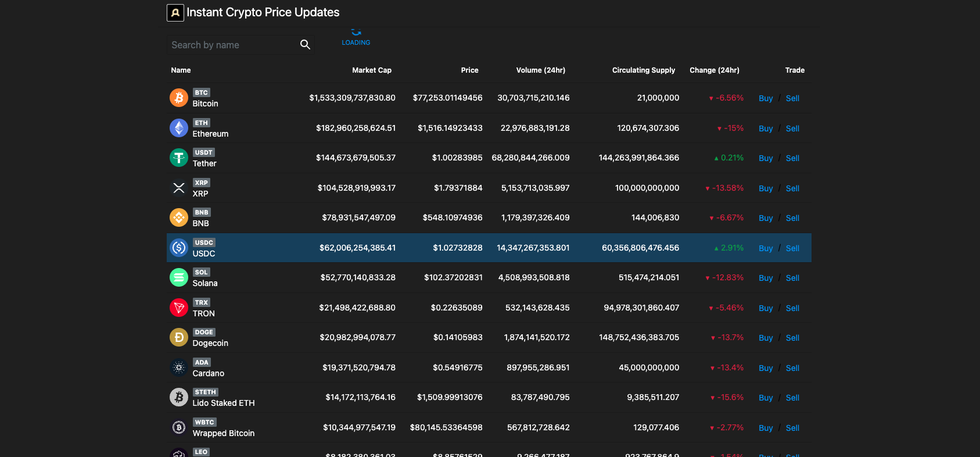Click Buy for TRON
The width and height of the screenshot is (980, 457).
coord(766,308)
